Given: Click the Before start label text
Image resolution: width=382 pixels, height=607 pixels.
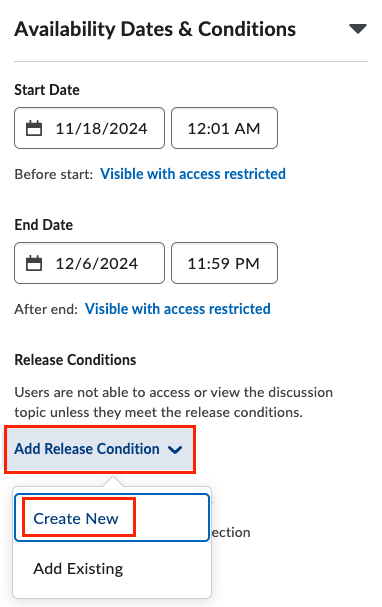Looking at the screenshot, I should pyautogui.click(x=54, y=175).
